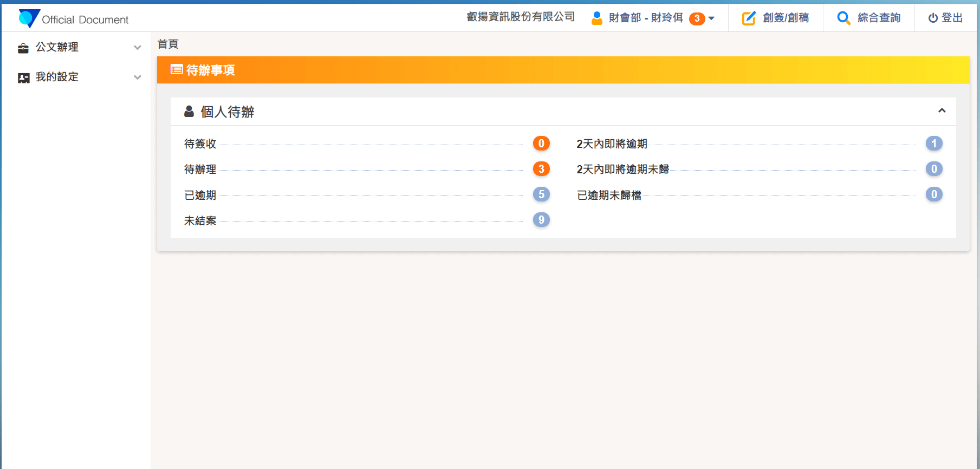This screenshot has width=980, height=469.
Task: Click the person icon beside 個人待辦
Action: pos(189,112)
